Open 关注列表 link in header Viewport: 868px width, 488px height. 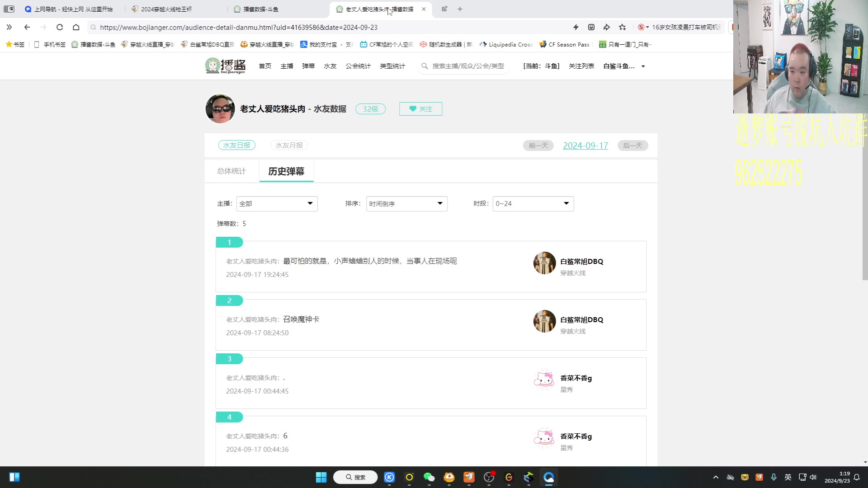click(581, 66)
